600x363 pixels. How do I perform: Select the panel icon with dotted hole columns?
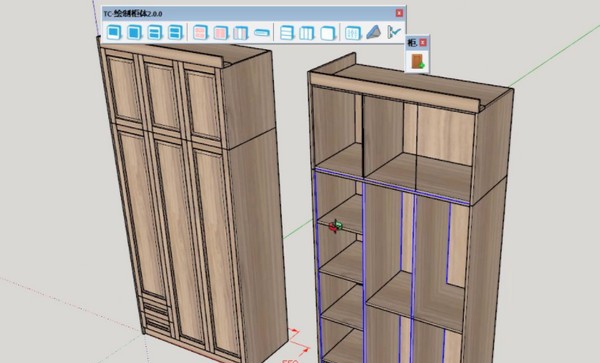(x=353, y=33)
